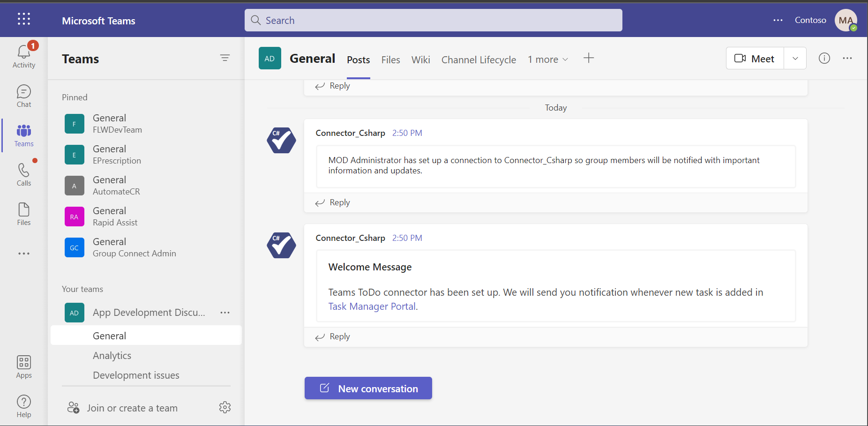Open channel more options ellipsis
Image resolution: width=868 pixels, height=426 pixels.
tap(847, 58)
